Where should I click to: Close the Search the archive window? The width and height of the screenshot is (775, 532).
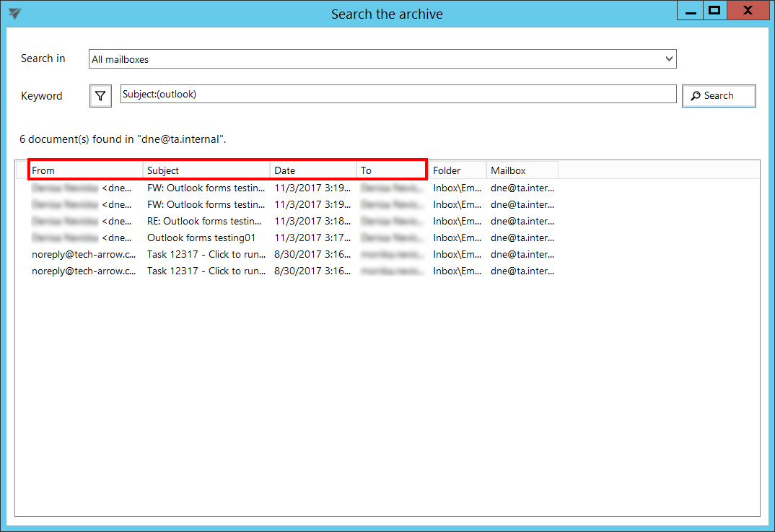[x=748, y=11]
